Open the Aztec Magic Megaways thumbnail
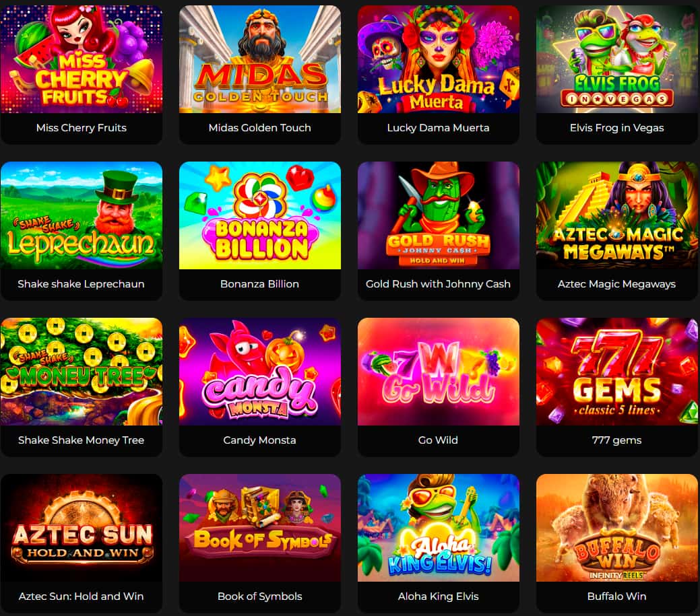The height and width of the screenshot is (616, 700). pos(617,215)
